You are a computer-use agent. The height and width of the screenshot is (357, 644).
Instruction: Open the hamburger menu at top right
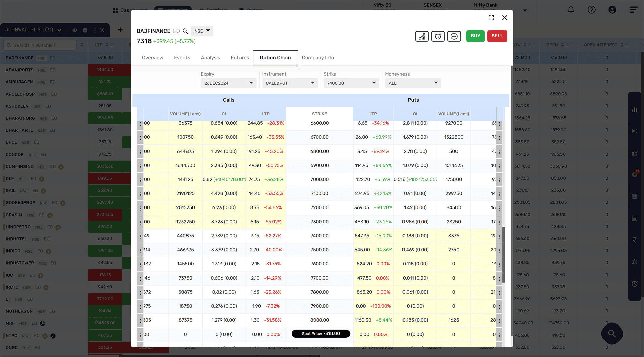(633, 10)
